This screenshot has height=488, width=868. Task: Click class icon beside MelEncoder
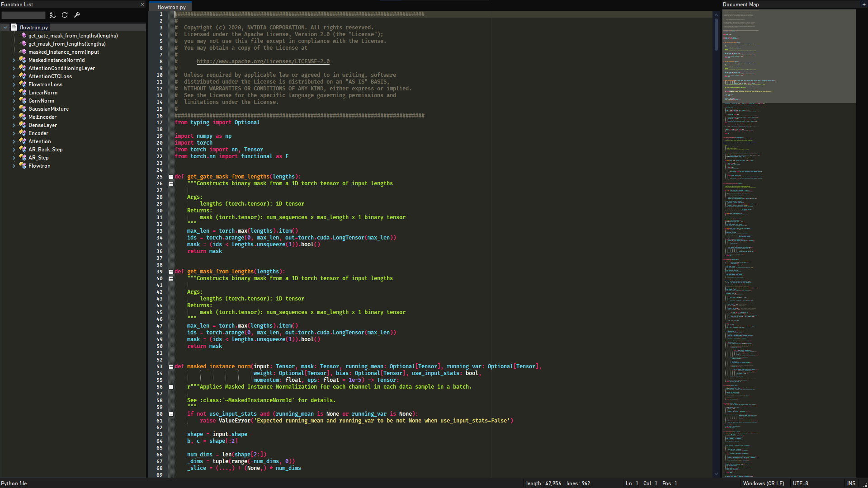coord(23,117)
